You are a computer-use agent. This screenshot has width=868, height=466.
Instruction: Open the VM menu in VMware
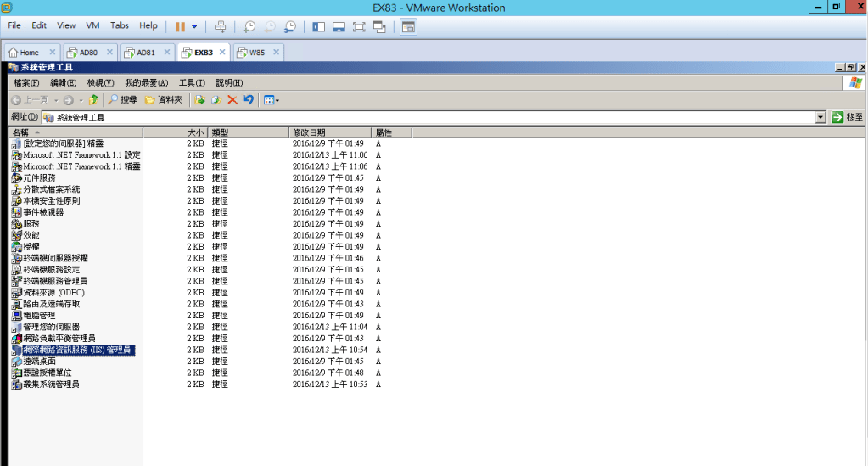(x=92, y=26)
